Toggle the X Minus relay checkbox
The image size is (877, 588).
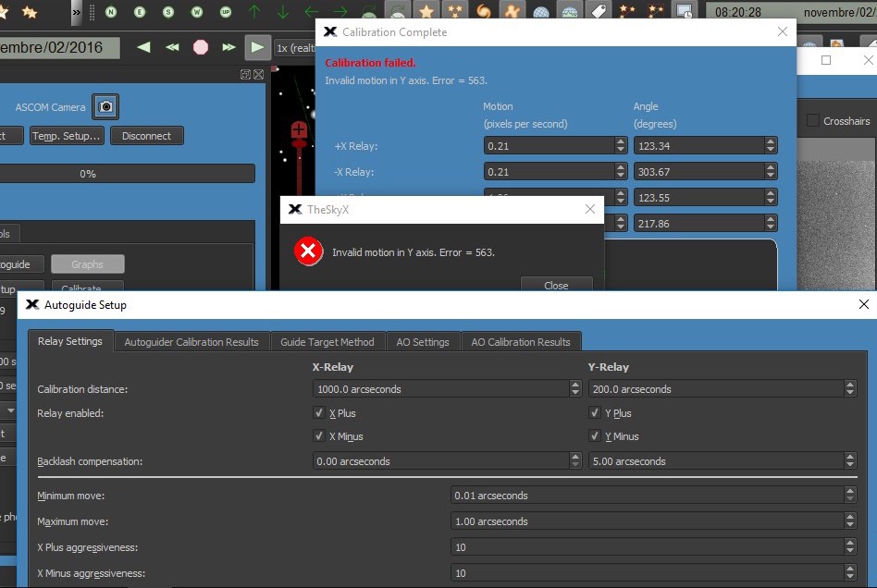tap(319, 436)
